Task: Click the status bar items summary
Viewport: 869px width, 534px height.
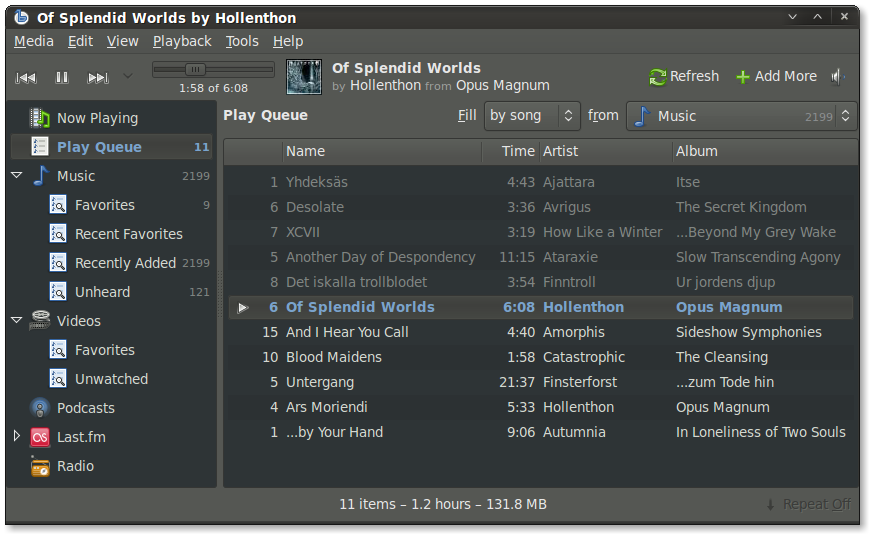Action: coord(443,505)
